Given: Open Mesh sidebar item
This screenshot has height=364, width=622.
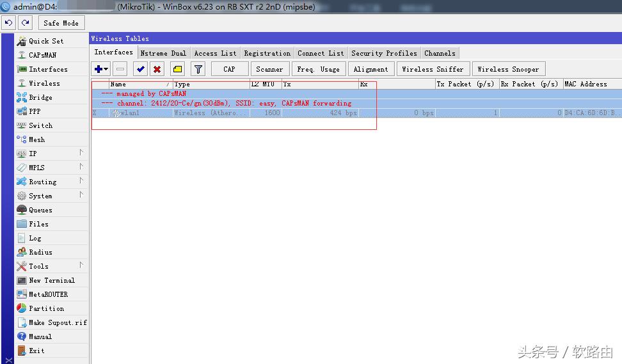Looking at the screenshot, I should pyautogui.click(x=52, y=139).
